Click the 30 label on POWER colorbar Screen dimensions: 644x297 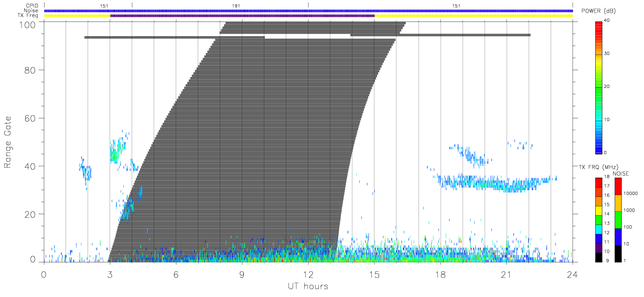pos(607,53)
